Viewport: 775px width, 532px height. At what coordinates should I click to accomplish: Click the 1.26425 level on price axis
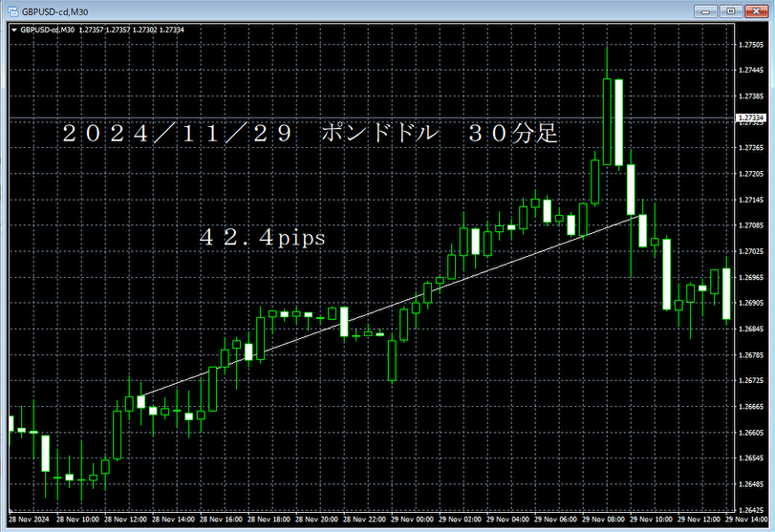(753, 510)
